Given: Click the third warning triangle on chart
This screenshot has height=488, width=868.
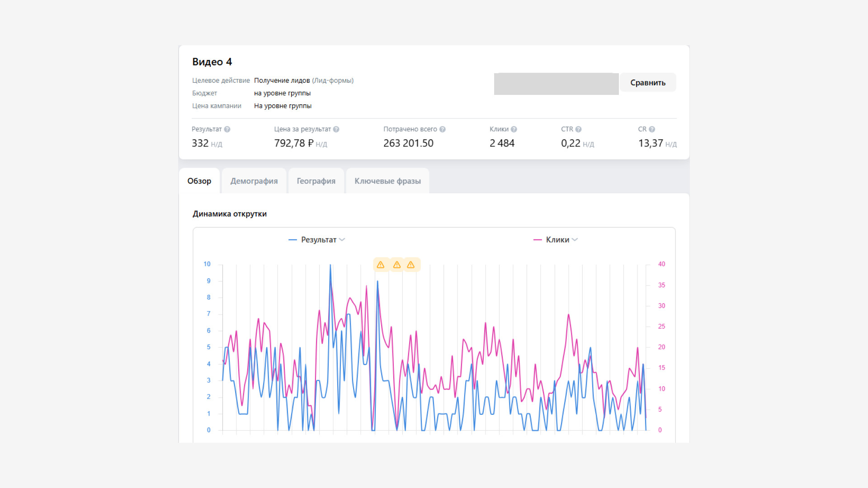Looking at the screenshot, I should point(410,265).
